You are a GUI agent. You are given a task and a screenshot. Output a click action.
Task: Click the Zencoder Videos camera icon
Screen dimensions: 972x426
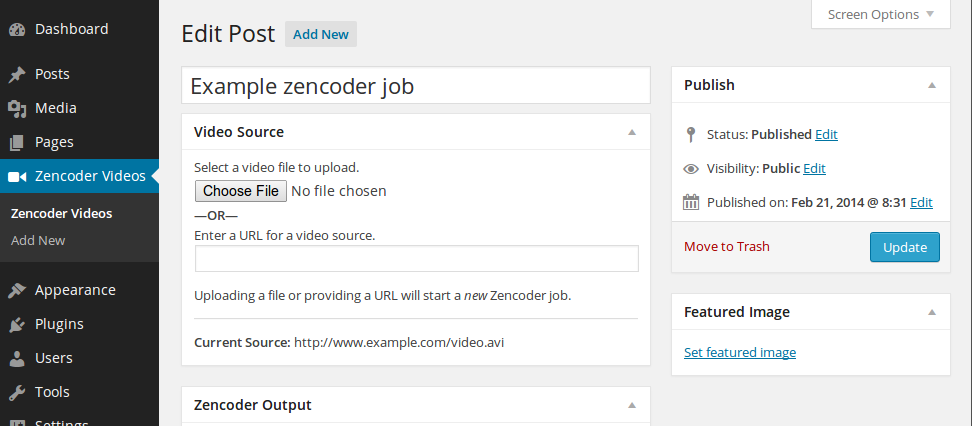[17, 176]
